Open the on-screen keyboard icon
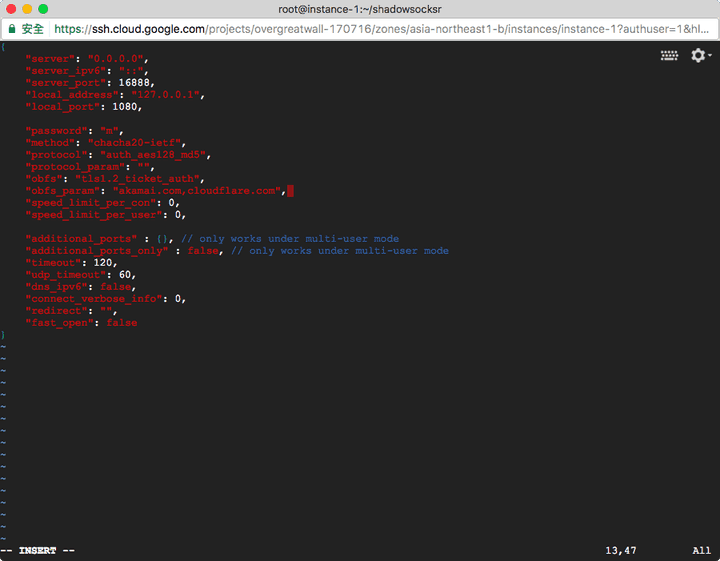This screenshot has width=720, height=561. (x=669, y=56)
